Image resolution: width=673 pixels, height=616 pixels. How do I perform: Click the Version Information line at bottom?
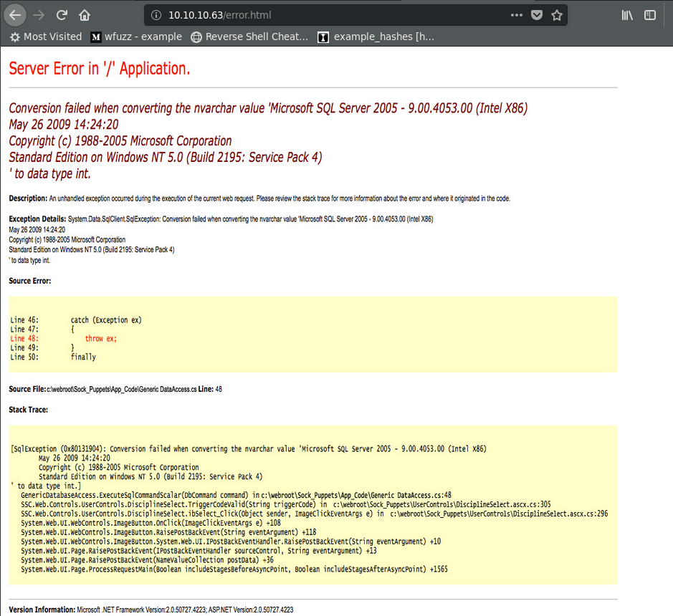tap(151, 610)
